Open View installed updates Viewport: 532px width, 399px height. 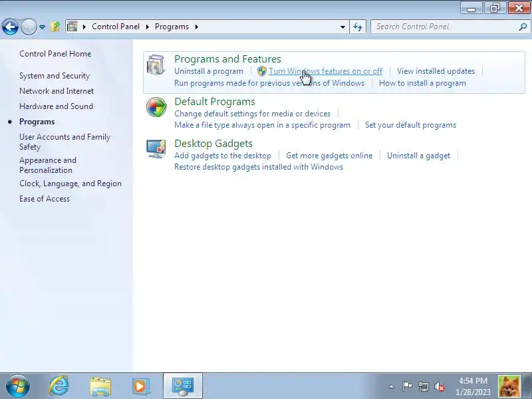tap(436, 71)
